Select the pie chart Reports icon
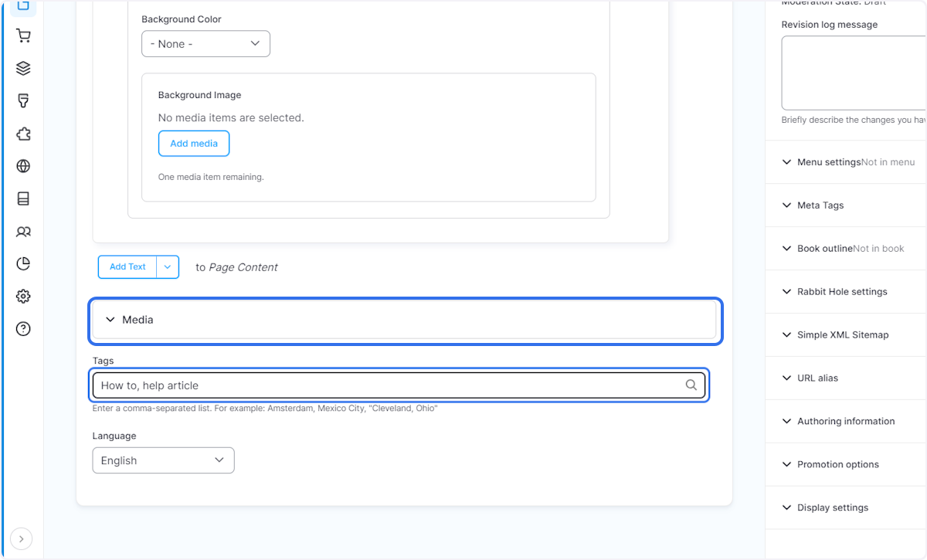927x560 pixels. pos(22,263)
